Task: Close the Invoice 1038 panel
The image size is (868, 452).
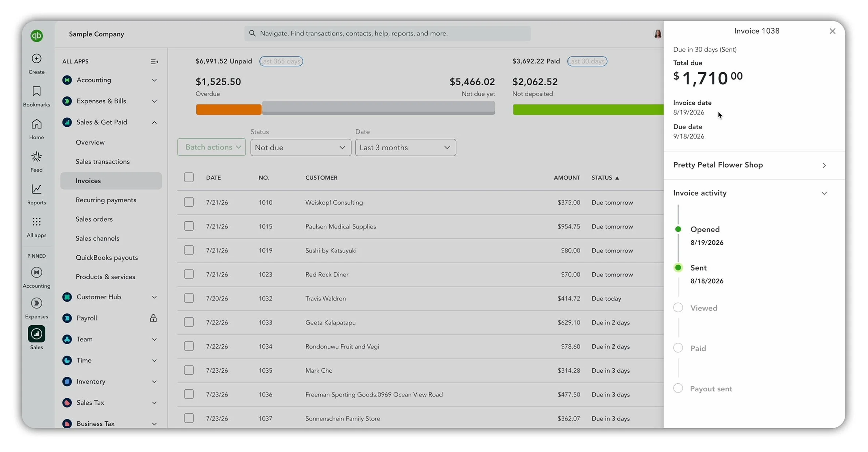Action: [832, 31]
